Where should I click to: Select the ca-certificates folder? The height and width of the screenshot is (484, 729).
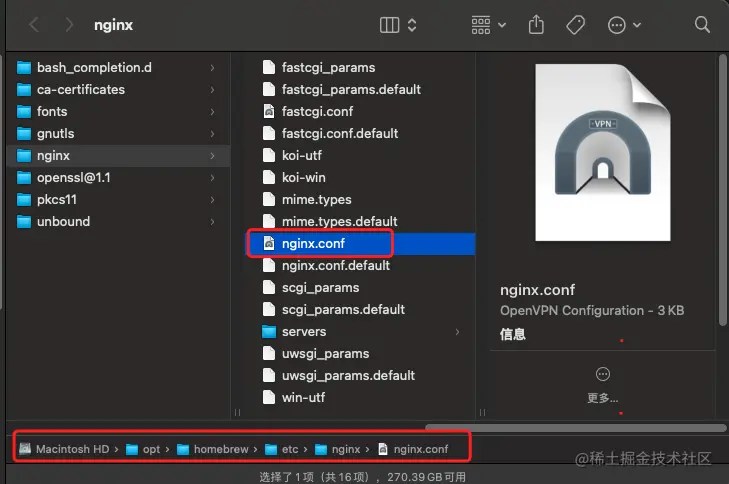(116, 90)
